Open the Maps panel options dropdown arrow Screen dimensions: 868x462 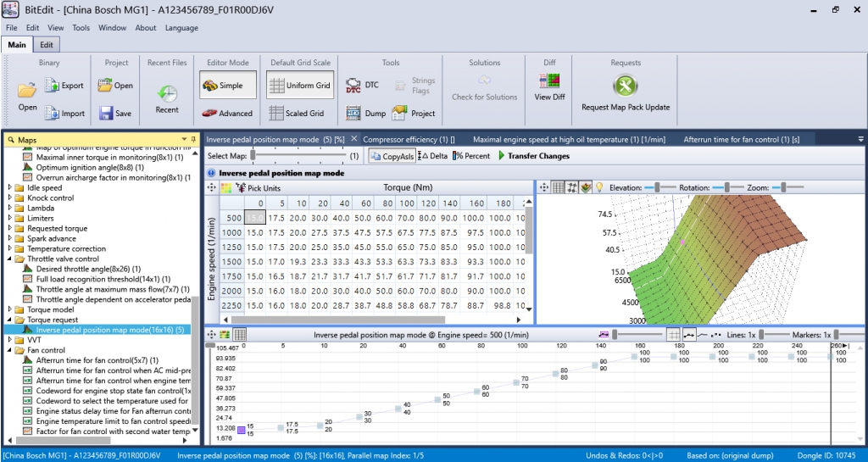coord(184,139)
